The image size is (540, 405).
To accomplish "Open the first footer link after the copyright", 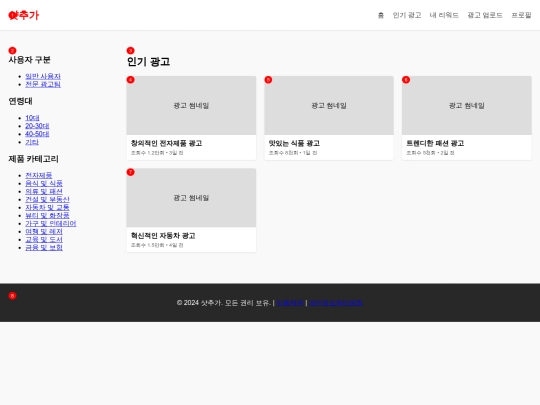I will tap(290, 303).
